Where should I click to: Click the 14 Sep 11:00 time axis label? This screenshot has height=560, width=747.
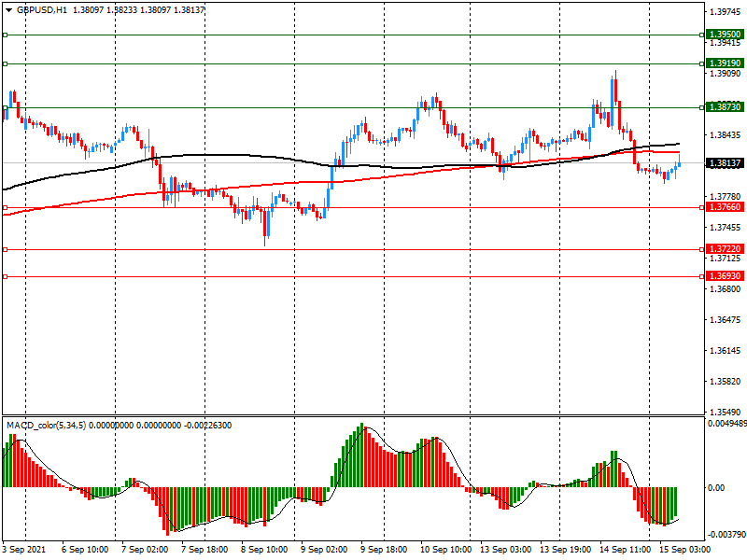[625, 550]
